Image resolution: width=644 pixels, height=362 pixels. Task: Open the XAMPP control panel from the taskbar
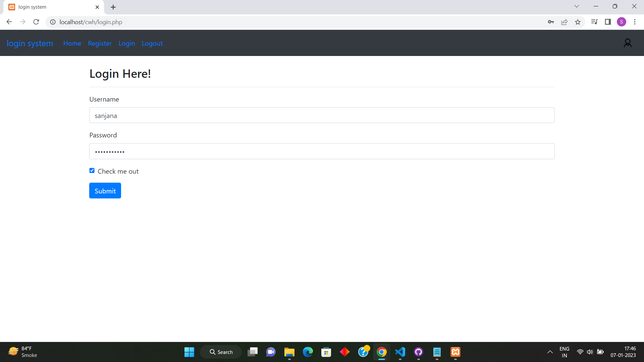(x=455, y=352)
